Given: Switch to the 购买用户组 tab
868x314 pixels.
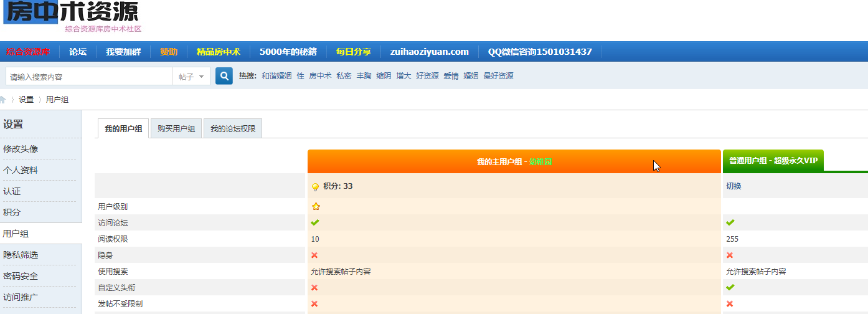Looking at the screenshot, I should click(x=176, y=129).
